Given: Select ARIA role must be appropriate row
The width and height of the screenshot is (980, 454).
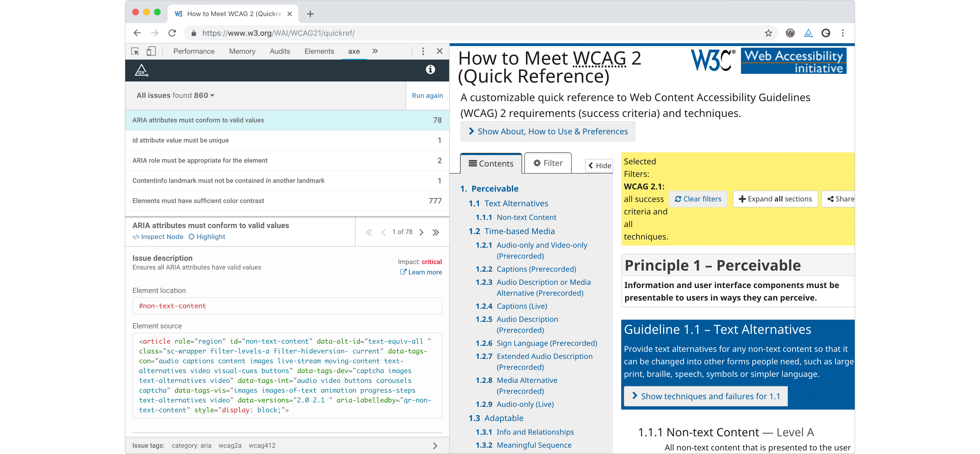Looking at the screenshot, I should [x=287, y=161].
